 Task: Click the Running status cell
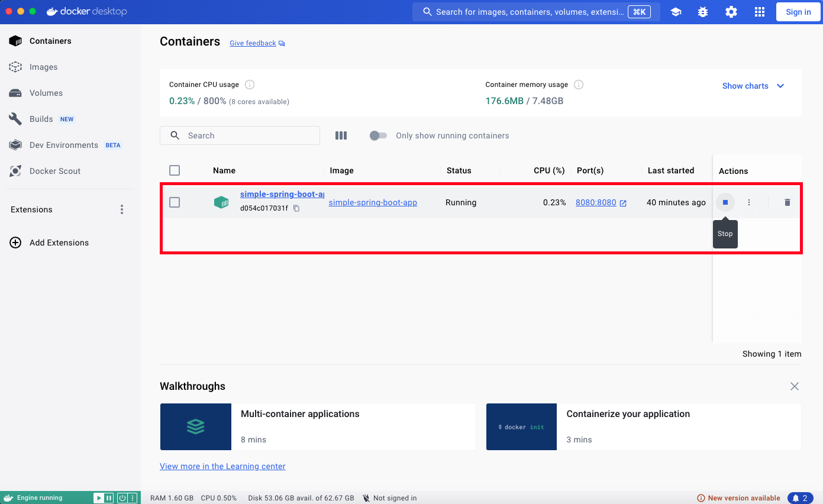pos(461,202)
